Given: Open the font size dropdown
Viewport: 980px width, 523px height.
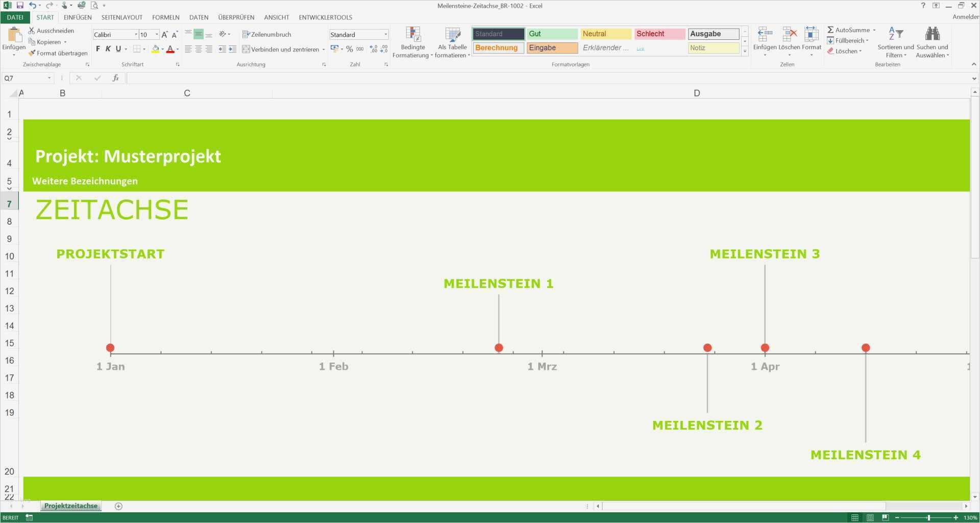Looking at the screenshot, I should pyautogui.click(x=156, y=34).
